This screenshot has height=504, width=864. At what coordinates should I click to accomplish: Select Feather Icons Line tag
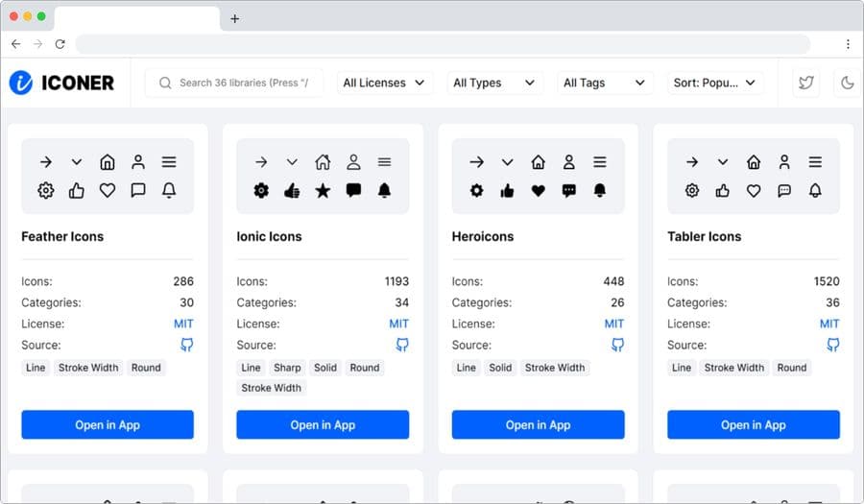[x=36, y=368]
